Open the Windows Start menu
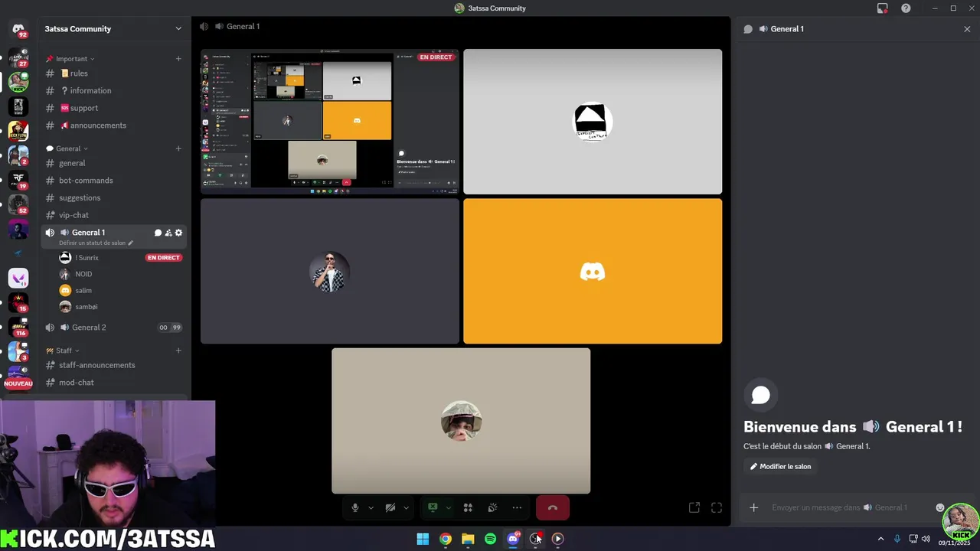The image size is (980, 551). pyautogui.click(x=423, y=539)
